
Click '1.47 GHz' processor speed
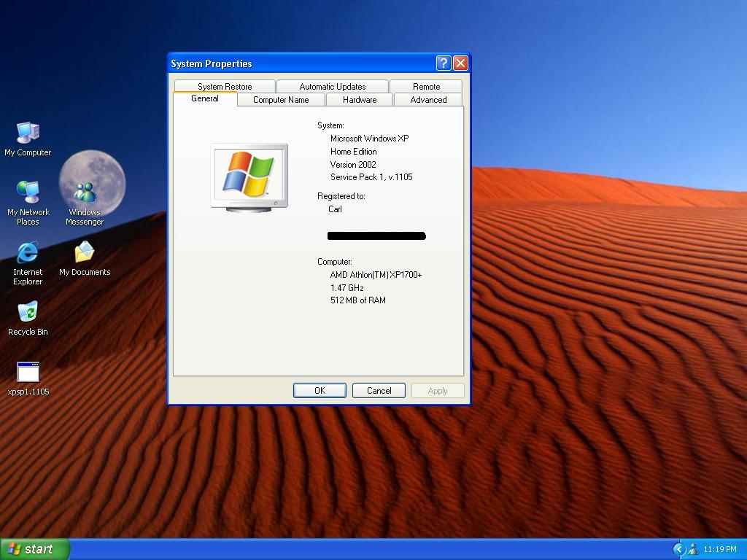(x=347, y=287)
